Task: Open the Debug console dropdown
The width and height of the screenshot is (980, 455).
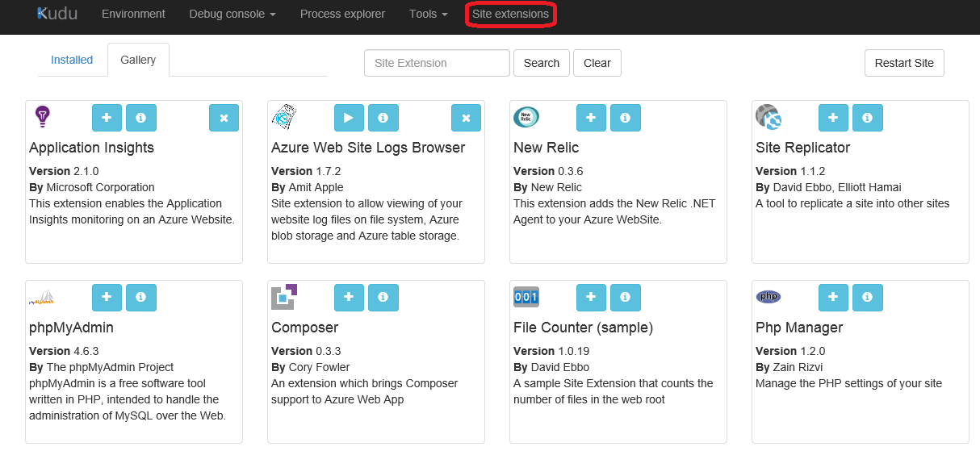Action: [232, 14]
